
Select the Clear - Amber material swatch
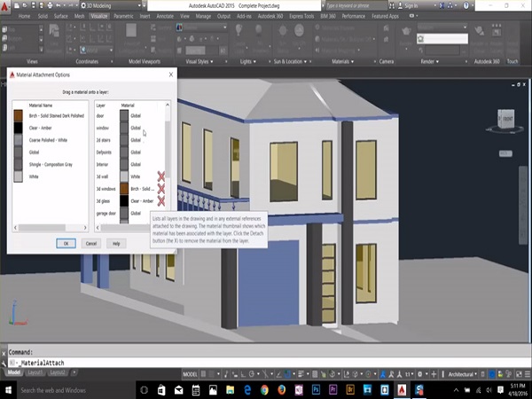(x=18, y=128)
